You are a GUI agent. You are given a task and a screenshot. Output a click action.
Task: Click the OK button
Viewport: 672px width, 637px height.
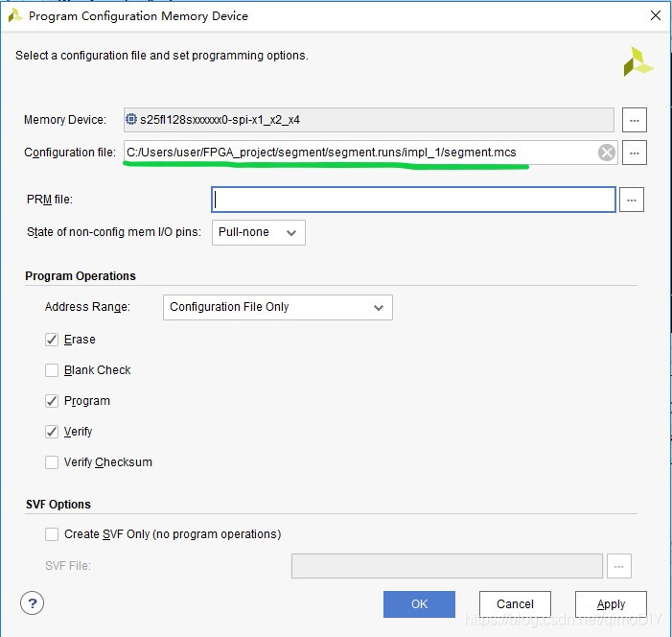click(419, 604)
